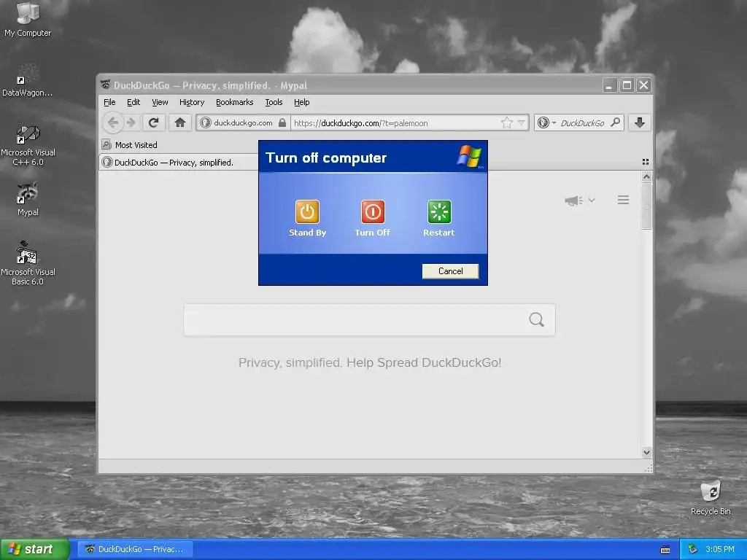Viewport: 747px width, 560px height.
Task: Click the DuckDuckGo page search magnifier
Action: (536, 319)
